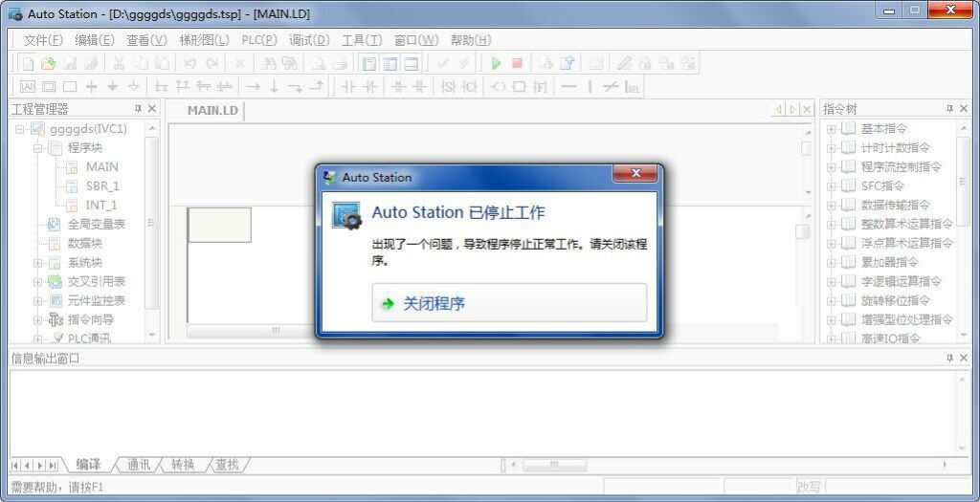
Task: Select the MAIN.LD editor tab
Action: [213, 111]
